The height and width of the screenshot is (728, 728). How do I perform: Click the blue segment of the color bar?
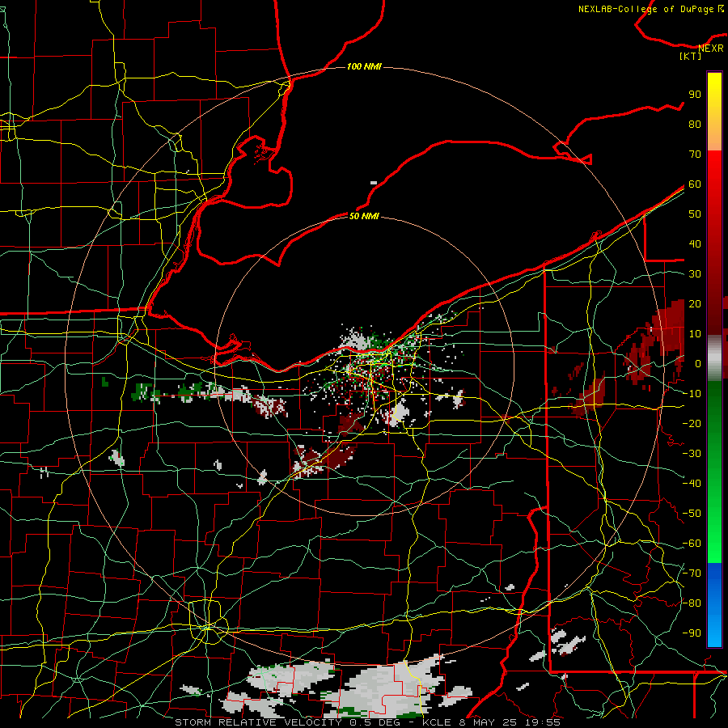[714, 605]
